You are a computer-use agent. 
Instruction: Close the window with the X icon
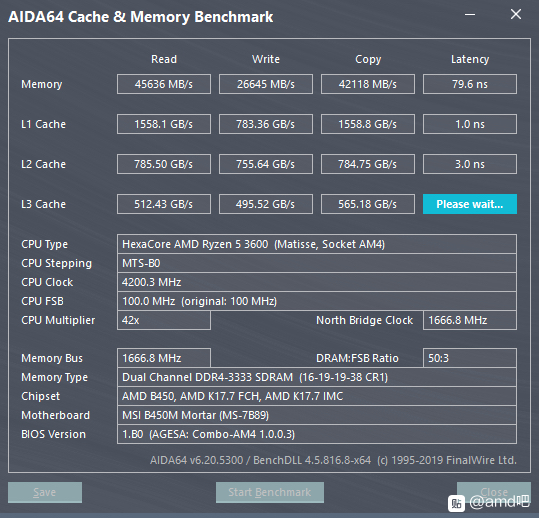pos(516,14)
